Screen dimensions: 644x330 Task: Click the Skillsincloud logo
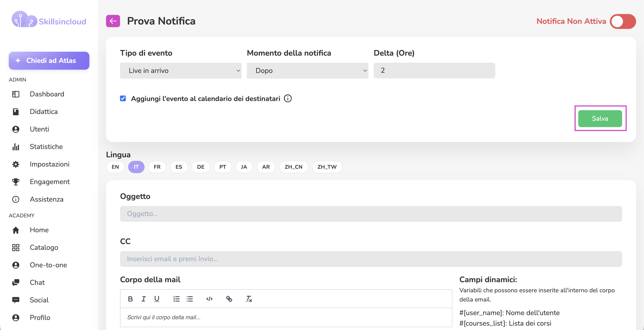[x=49, y=20]
